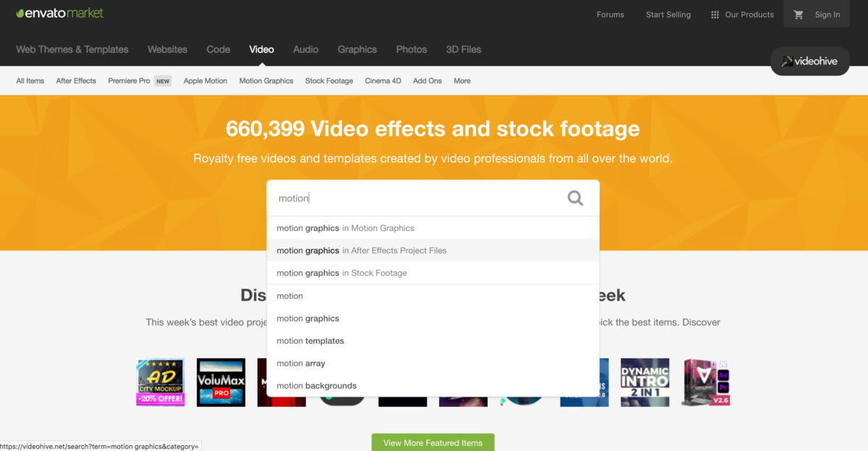Screen dimensions: 868x451
Task: Select the plain "motion" suggestion
Action: (x=433, y=296)
